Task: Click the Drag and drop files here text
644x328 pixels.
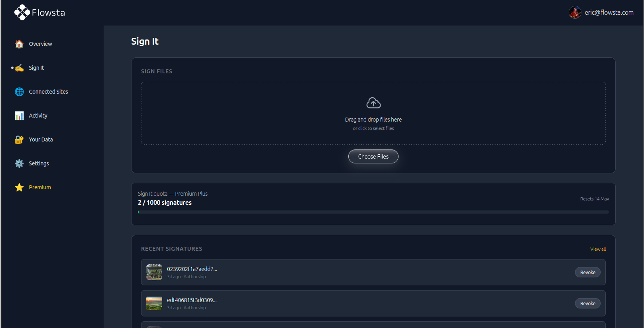Action: 373,120
